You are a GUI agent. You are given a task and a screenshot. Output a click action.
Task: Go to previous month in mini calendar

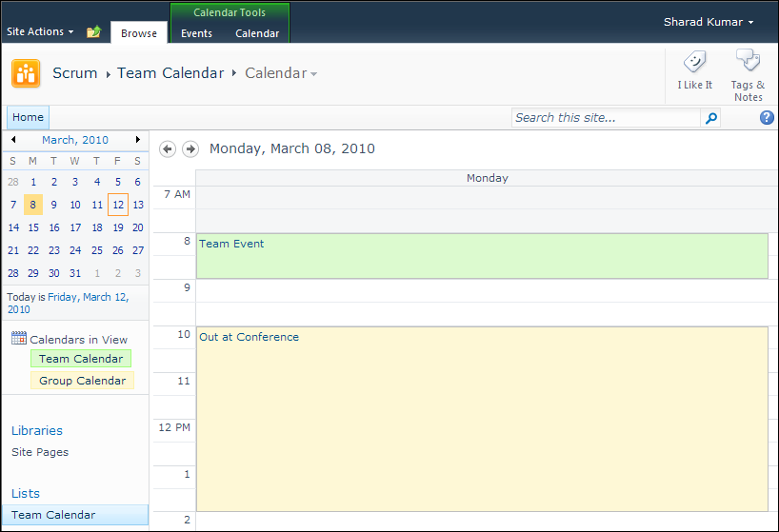13,140
